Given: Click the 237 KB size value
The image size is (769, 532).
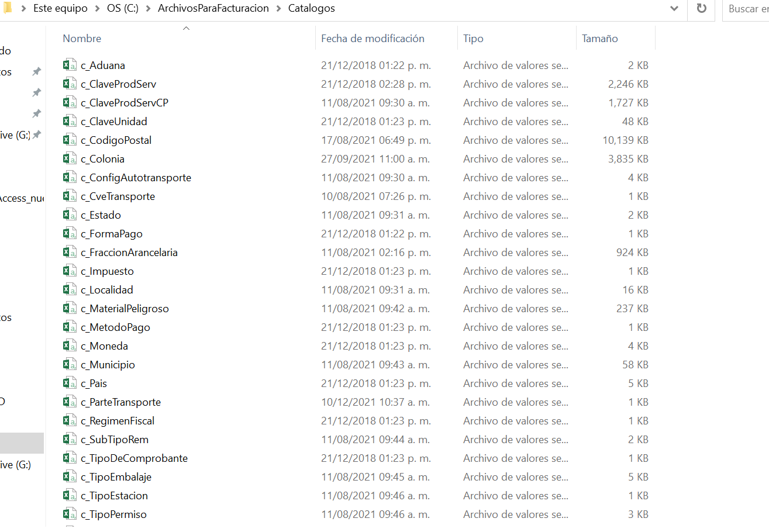Looking at the screenshot, I should tap(633, 308).
